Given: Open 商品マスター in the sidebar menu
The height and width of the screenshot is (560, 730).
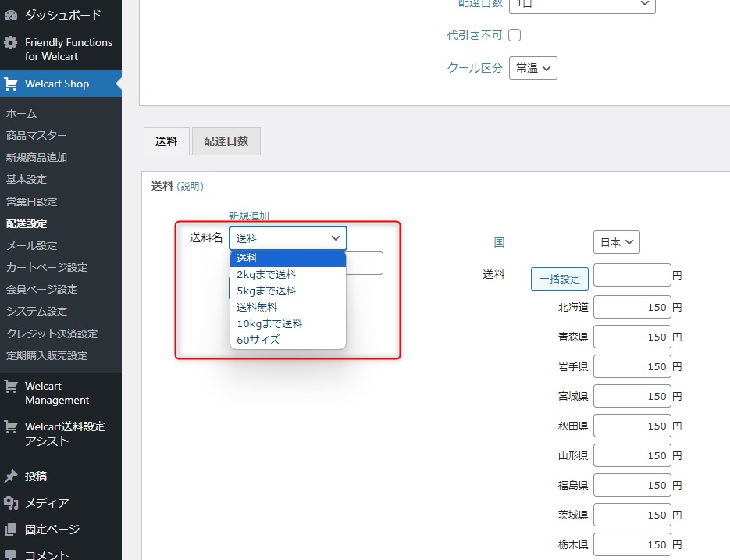Looking at the screenshot, I should 37,135.
